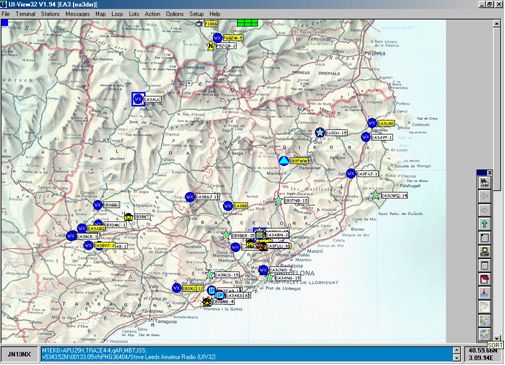Click the green up-arrow toolbar icon
This screenshot has width=505, height=365.
tap(484, 224)
